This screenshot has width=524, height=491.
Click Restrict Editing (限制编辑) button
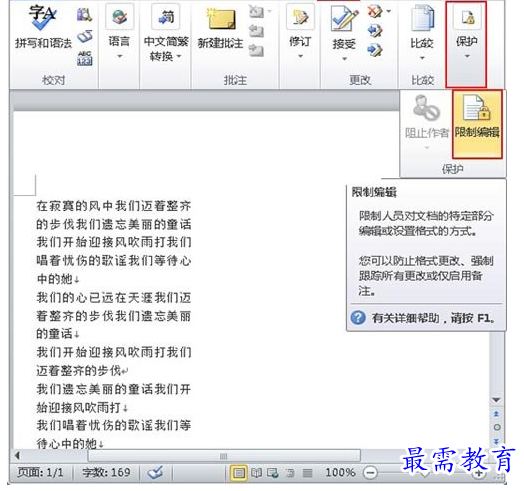(x=477, y=124)
